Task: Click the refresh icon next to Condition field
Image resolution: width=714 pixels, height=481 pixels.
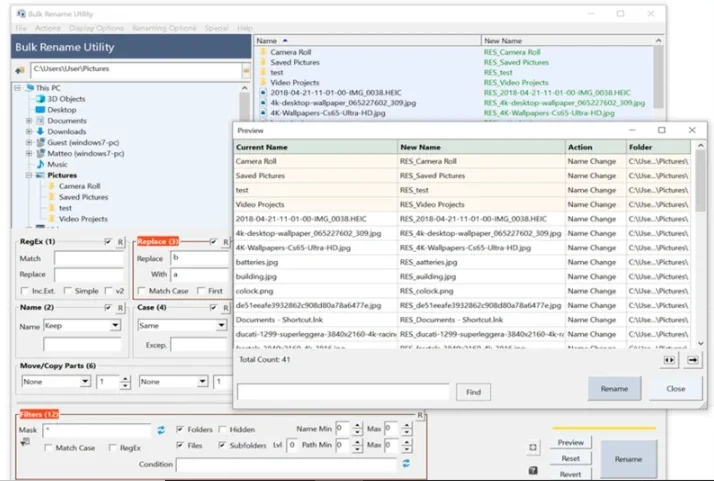Action: (406, 463)
